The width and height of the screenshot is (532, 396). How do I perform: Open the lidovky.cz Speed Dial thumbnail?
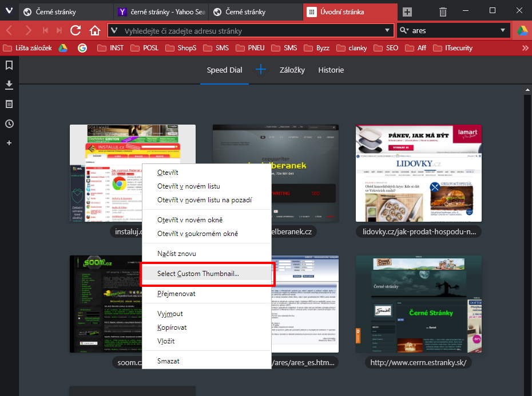pyautogui.click(x=418, y=173)
